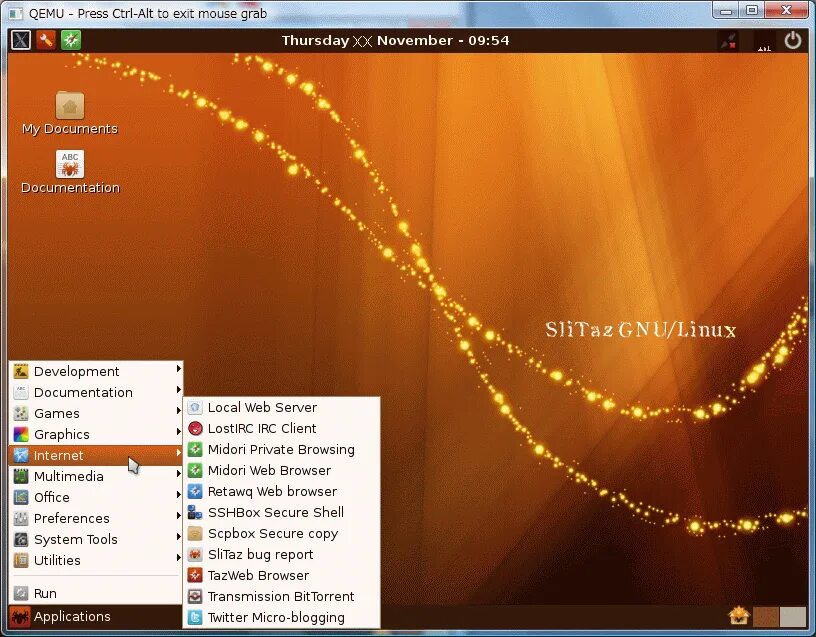Launch SSHBox Secure Shell entry
816x637 pixels.
[x=282, y=513]
